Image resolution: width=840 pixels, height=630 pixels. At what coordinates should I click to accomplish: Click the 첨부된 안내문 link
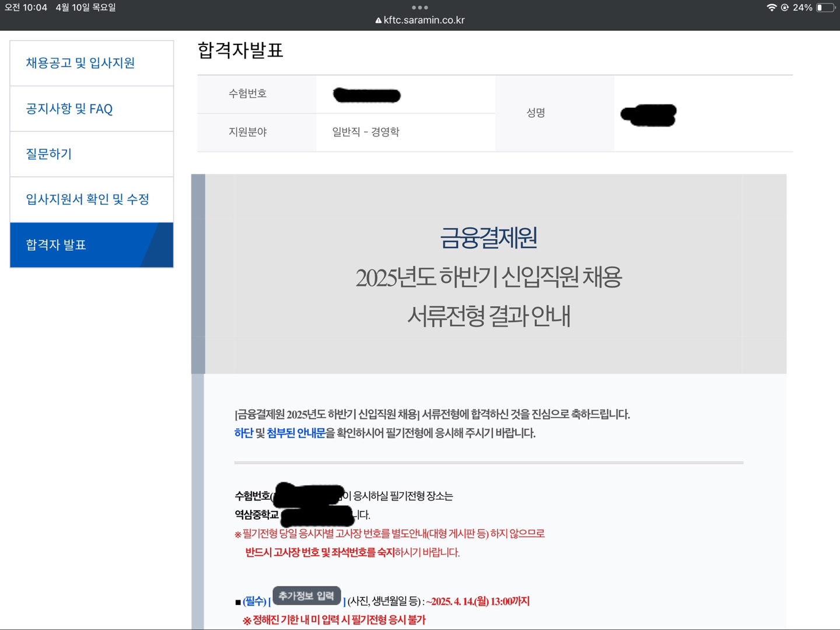(x=296, y=433)
